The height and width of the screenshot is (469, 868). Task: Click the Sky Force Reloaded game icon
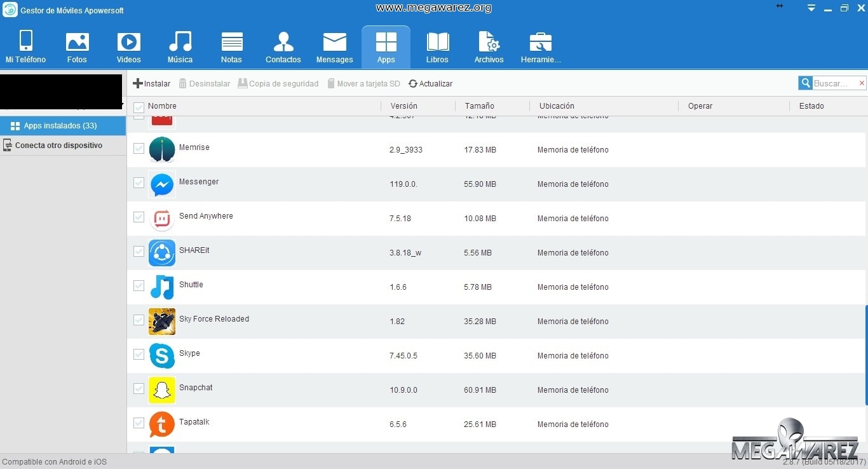tap(162, 322)
